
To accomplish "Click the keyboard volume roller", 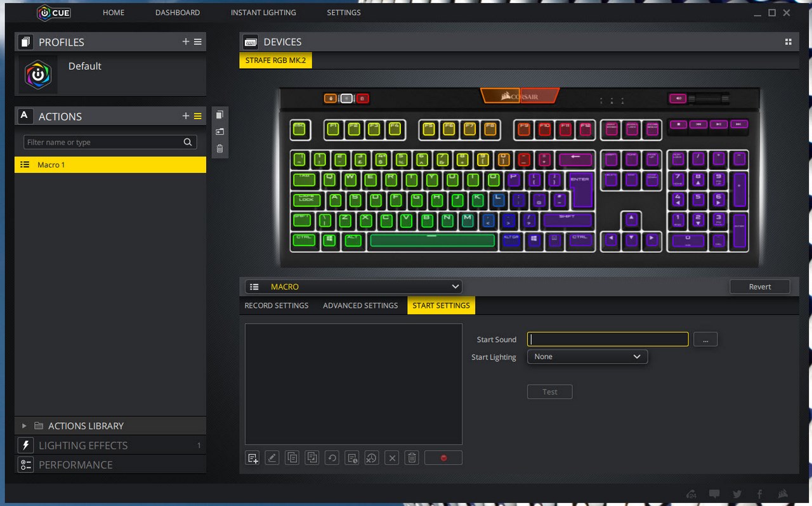I will pos(709,99).
